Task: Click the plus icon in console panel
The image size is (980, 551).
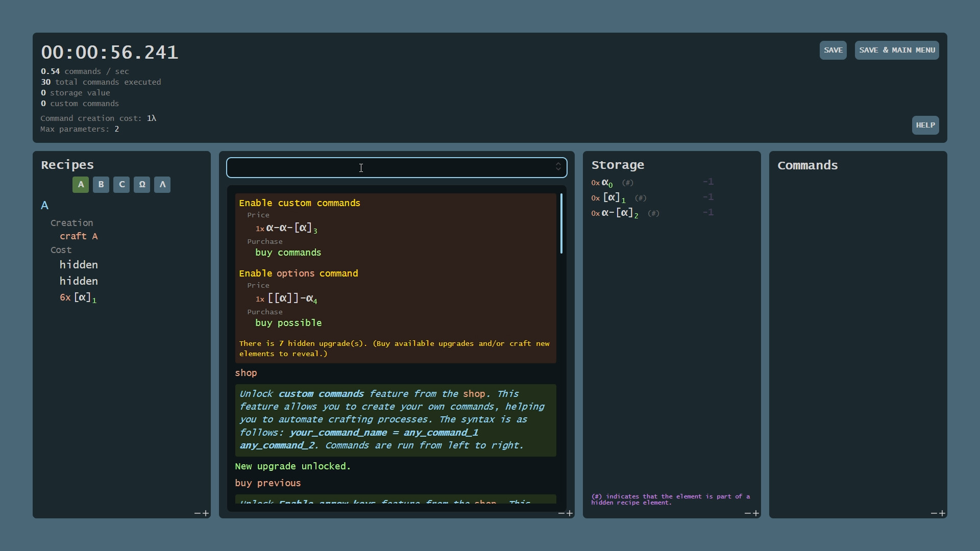Action: click(x=570, y=513)
